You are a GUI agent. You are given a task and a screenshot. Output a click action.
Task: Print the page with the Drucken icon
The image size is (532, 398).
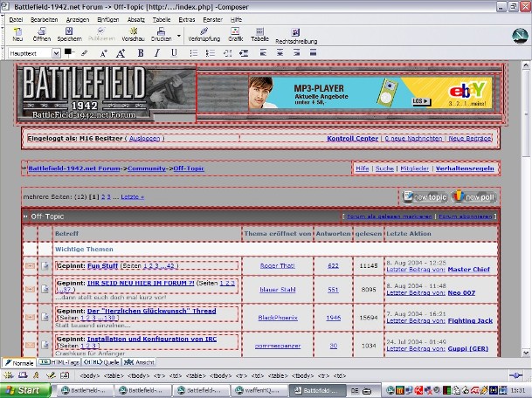pos(162,34)
